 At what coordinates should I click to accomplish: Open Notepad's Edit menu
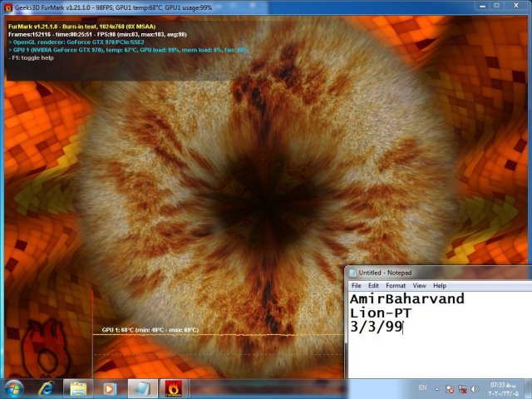pyautogui.click(x=373, y=286)
